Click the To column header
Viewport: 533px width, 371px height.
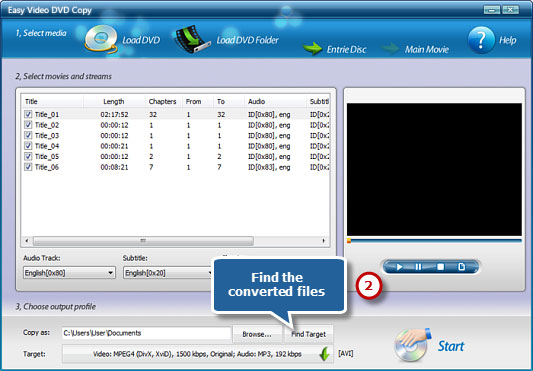[x=229, y=101]
